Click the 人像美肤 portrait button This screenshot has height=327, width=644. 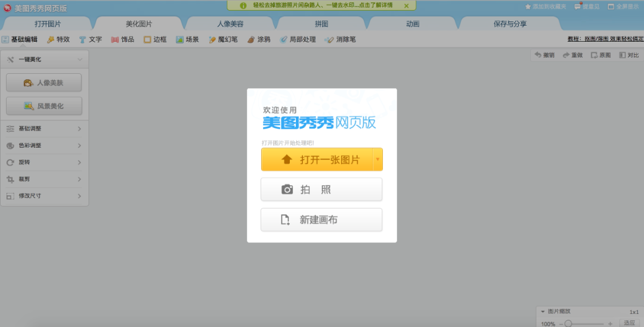[44, 82]
